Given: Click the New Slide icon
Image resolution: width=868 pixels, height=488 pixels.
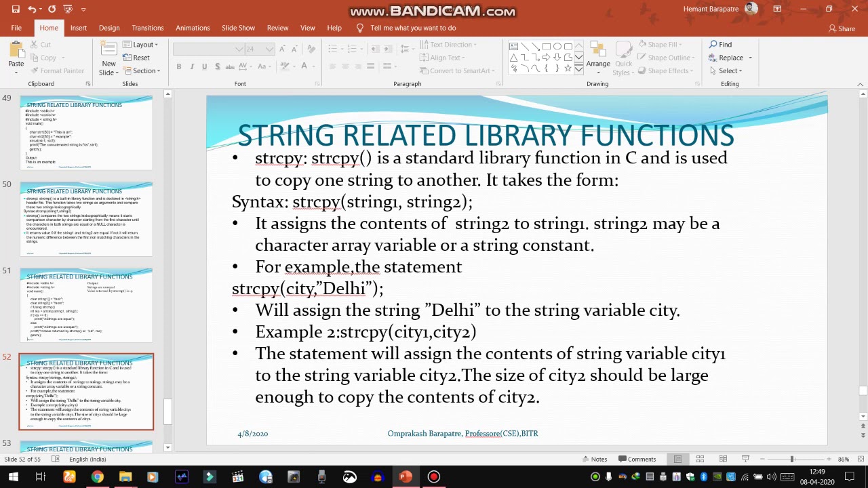Looking at the screenshot, I should (x=108, y=49).
